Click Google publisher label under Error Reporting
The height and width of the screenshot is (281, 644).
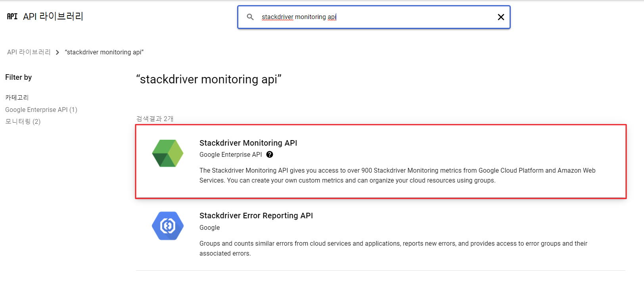click(209, 228)
